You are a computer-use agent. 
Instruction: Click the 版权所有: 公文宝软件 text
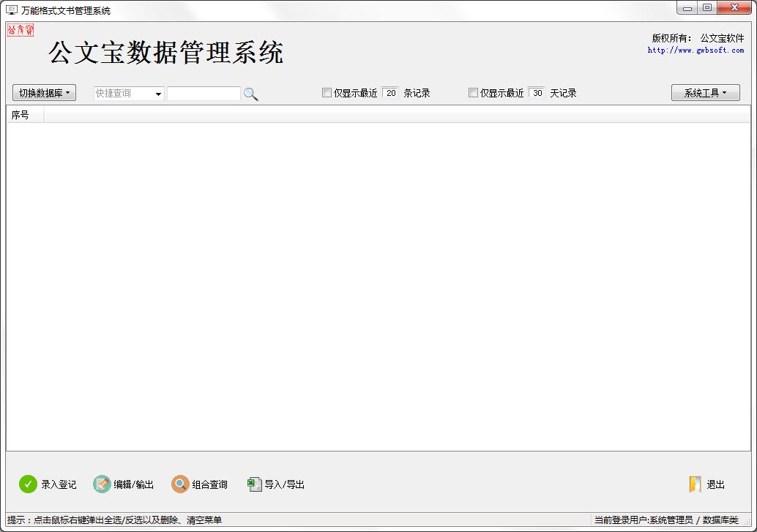[698, 38]
